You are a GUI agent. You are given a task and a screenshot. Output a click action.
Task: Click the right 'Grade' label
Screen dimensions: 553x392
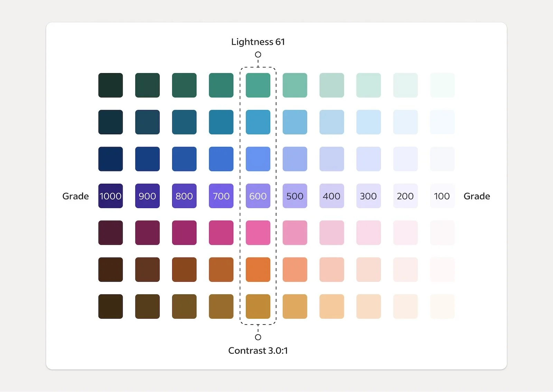477,196
